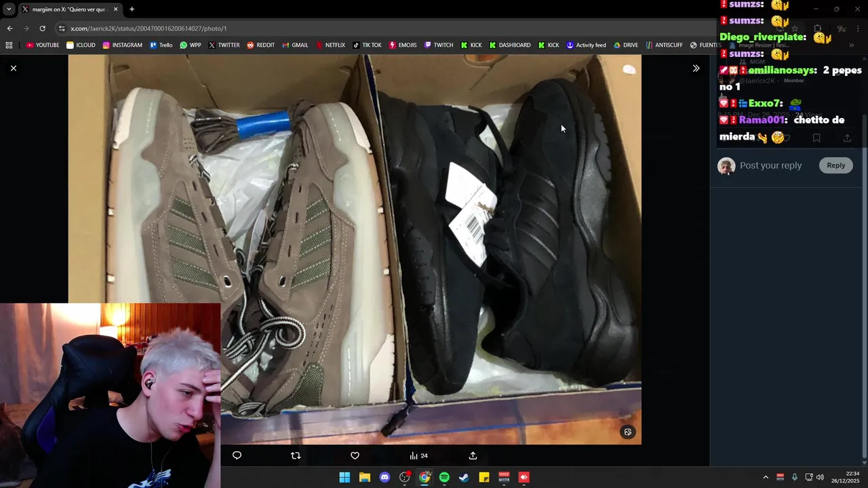868x488 pixels.
Task: Close the margiim on X tab
Action: [x=115, y=9]
